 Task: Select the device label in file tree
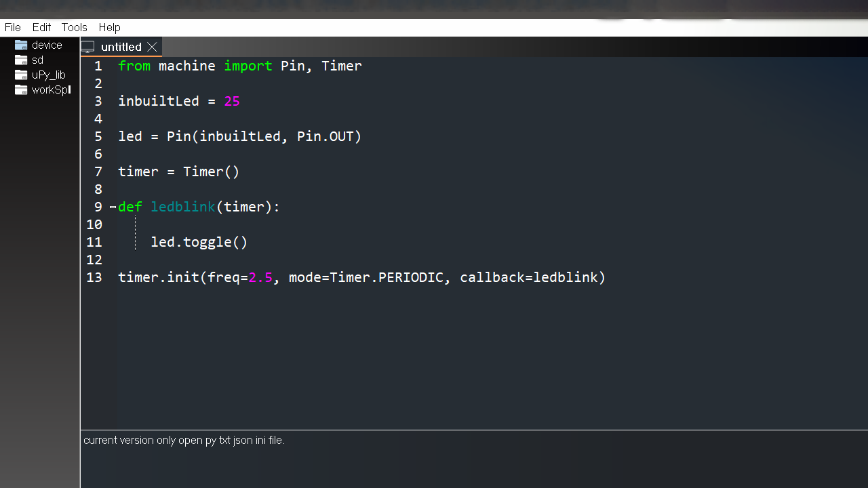point(47,45)
